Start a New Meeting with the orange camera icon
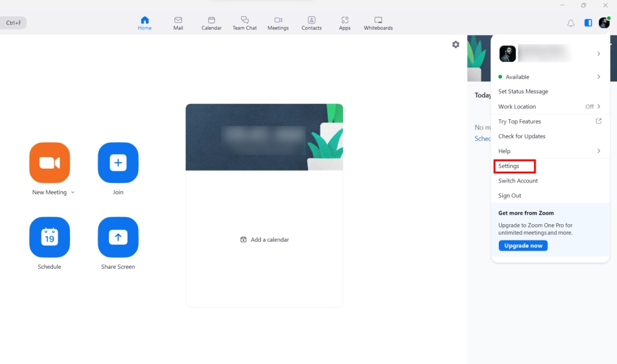This screenshot has height=364, width=617. coord(49,163)
